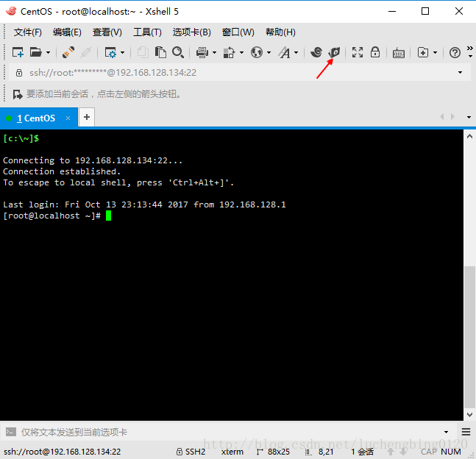
Task: Launch Xftp file transfer icon
Action: click(x=334, y=52)
